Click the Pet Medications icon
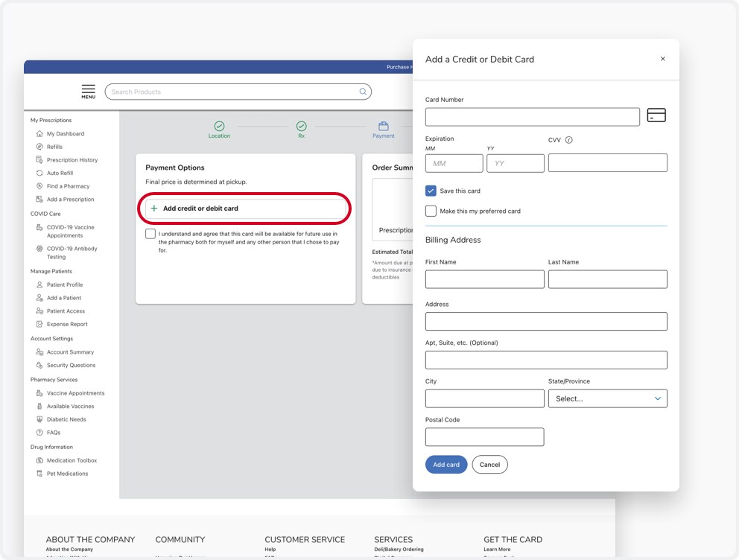 point(39,474)
